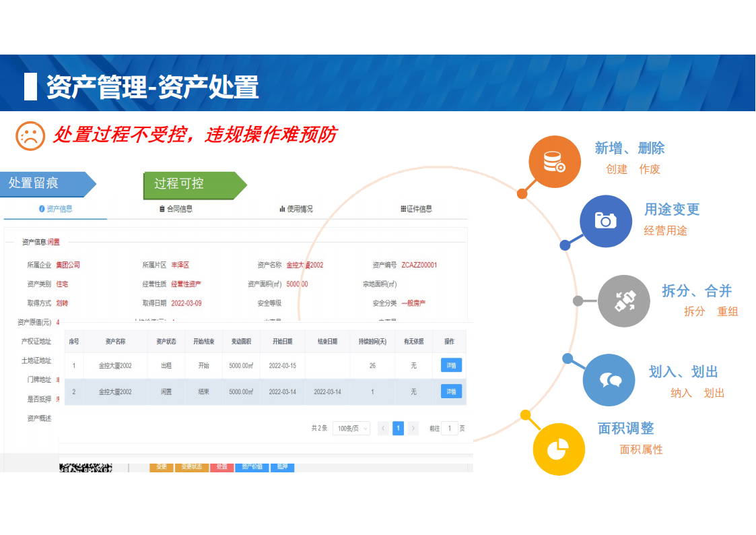
Task: Select the 资产信息 tab
Action: (x=55, y=209)
